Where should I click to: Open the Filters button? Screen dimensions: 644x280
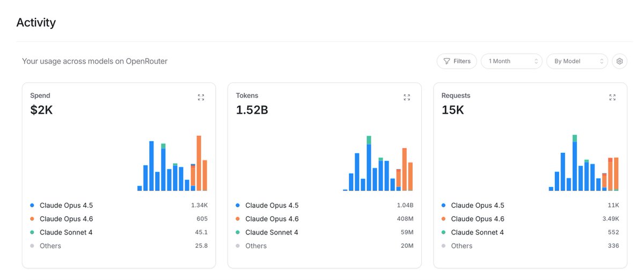pos(457,61)
